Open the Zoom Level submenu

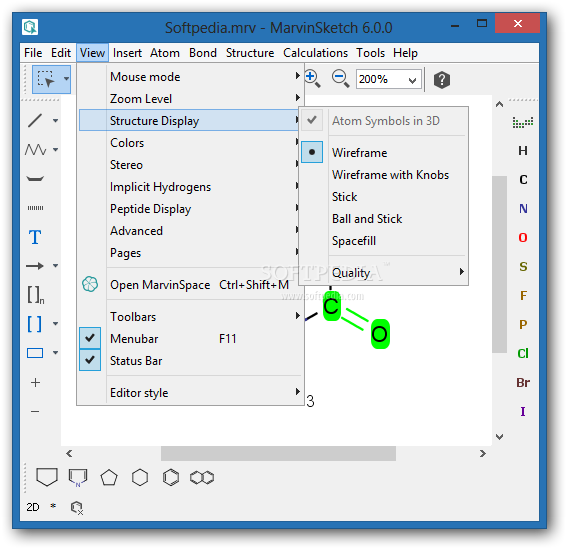[191, 99]
